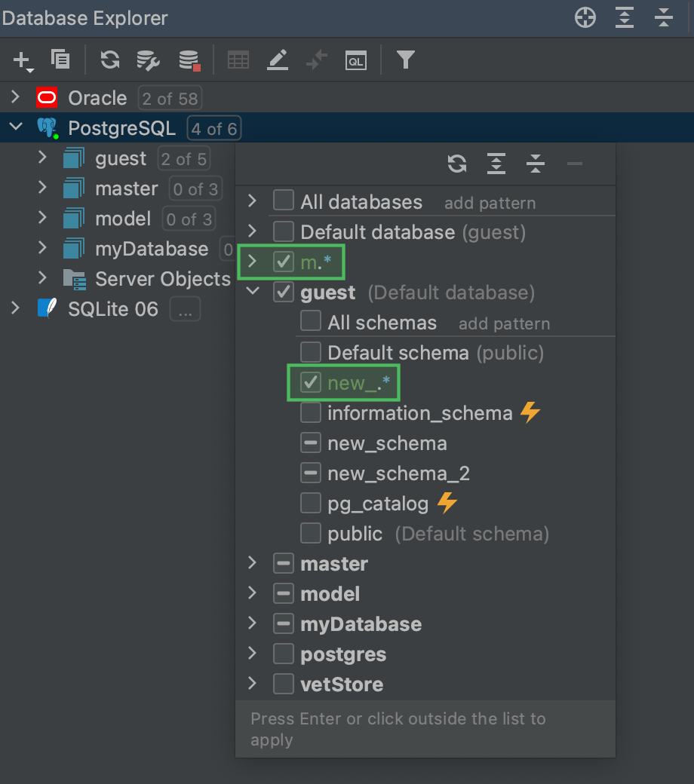
Task: Check the All schemas checkbox
Action: [310, 322]
